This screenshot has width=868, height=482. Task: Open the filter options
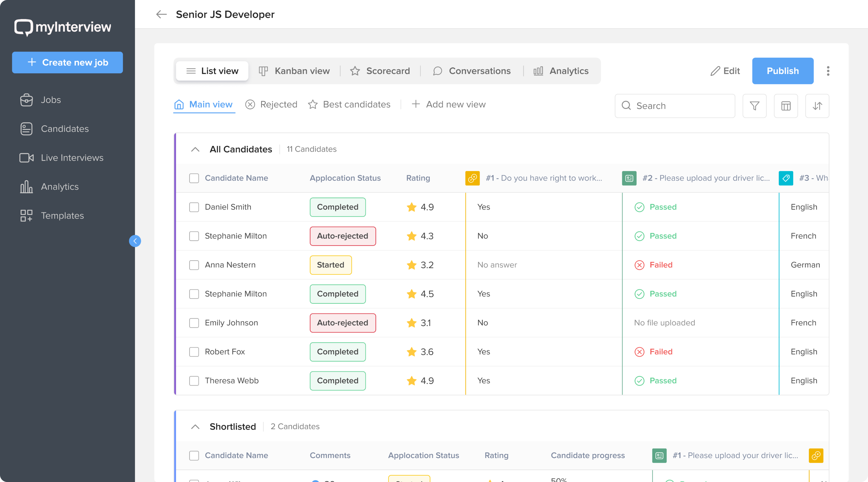tap(755, 106)
